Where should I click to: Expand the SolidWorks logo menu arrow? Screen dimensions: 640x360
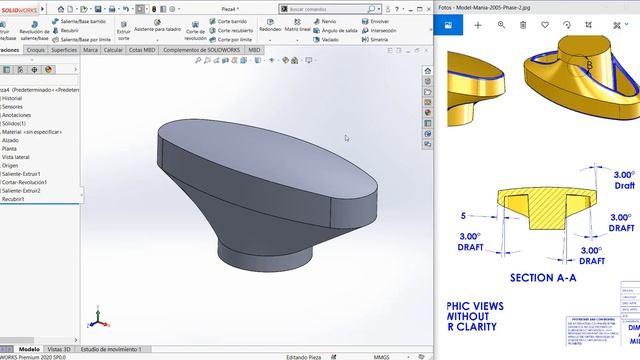(42, 9)
